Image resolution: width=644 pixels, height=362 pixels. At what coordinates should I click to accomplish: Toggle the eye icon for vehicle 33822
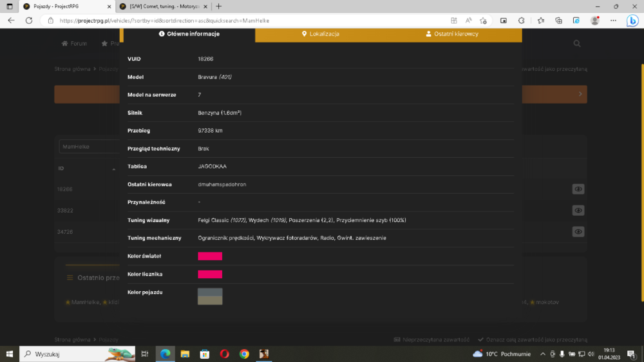coord(578,211)
